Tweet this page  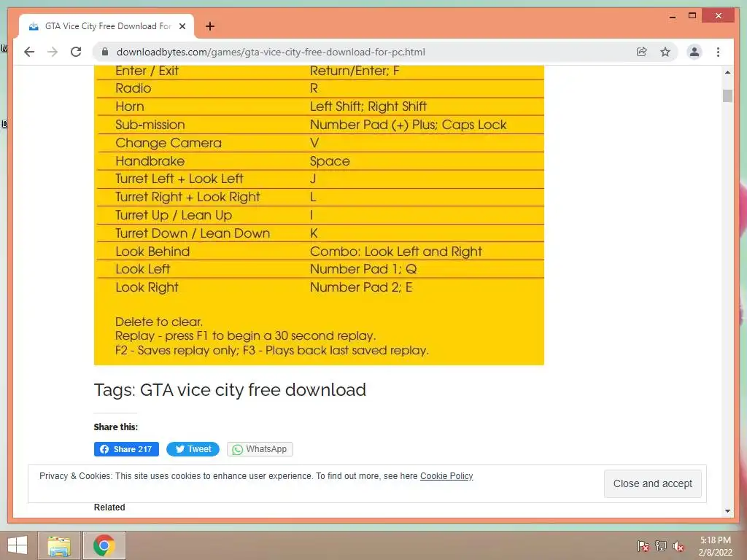(193, 449)
